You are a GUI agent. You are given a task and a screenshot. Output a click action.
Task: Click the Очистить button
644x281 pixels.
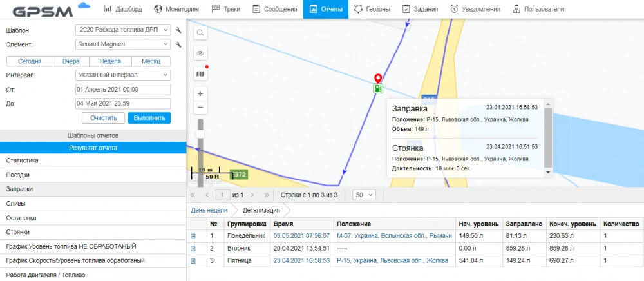click(x=103, y=118)
